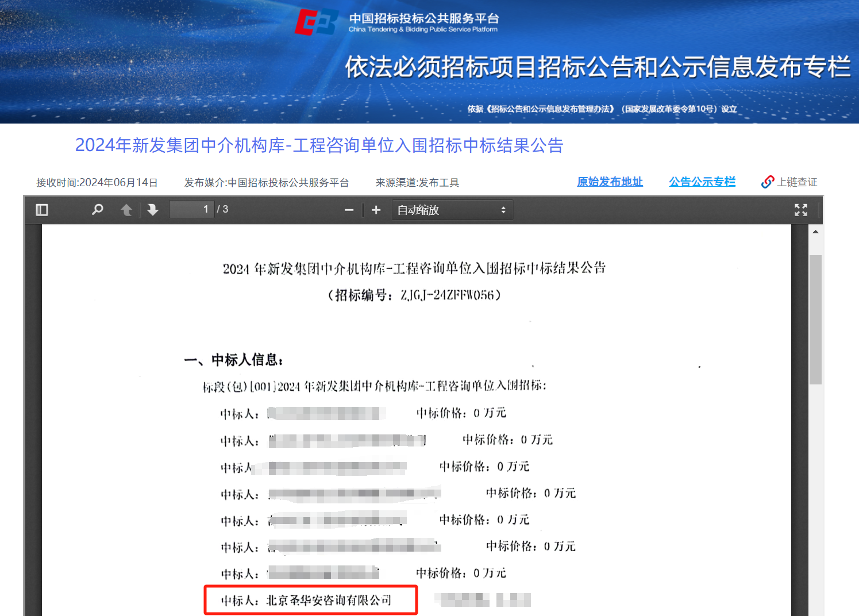Open the 自动缩放 zoom dropdown
The width and height of the screenshot is (859, 616).
pyautogui.click(x=452, y=210)
